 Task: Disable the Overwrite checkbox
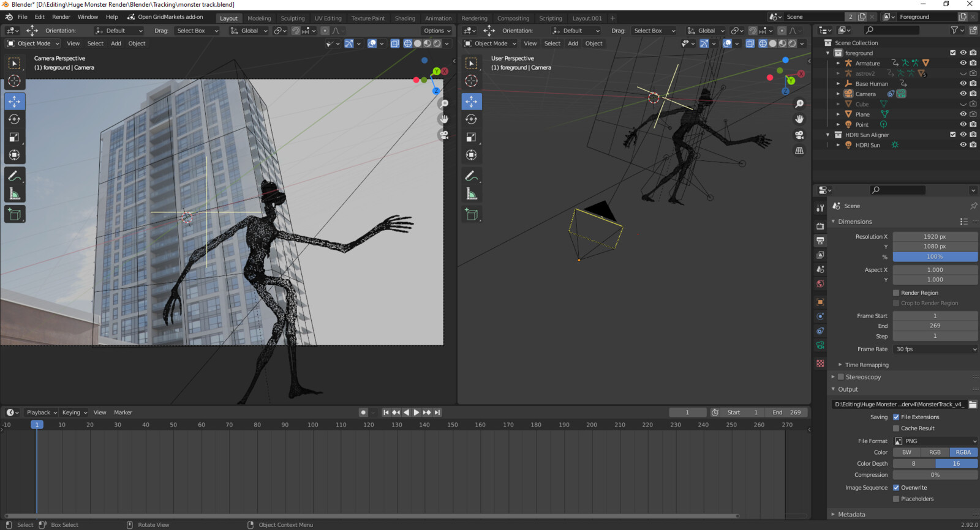[896, 488]
